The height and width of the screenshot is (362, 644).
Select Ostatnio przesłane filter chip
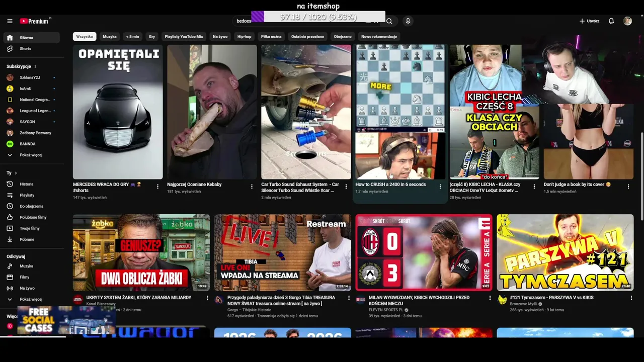(307, 37)
